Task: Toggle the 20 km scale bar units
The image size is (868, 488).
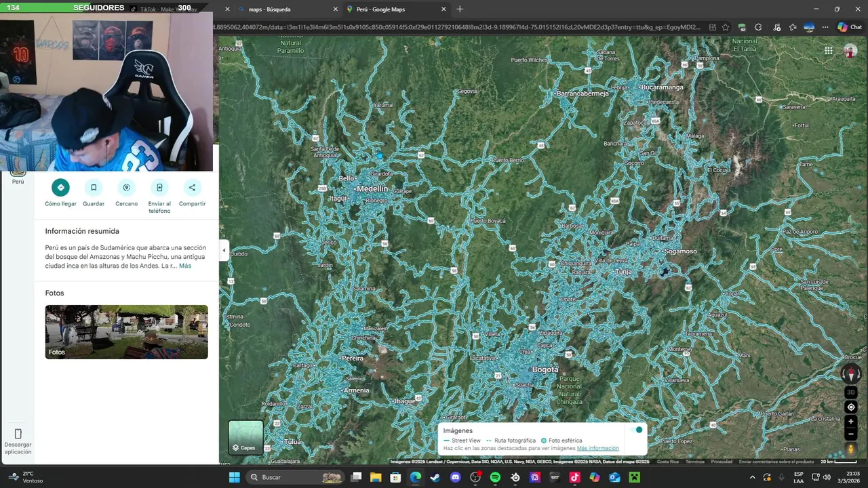Action: tap(838, 462)
